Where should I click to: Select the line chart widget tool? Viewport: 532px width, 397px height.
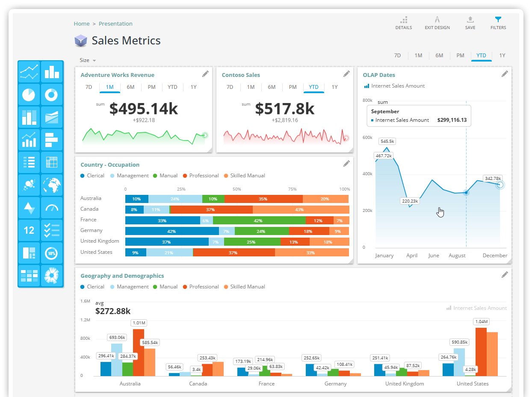pyautogui.click(x=29, y=72)
